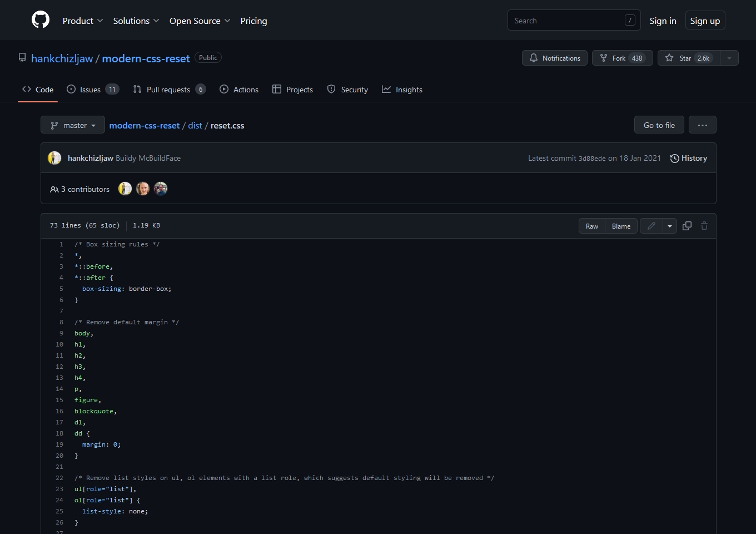Image resolution: width=756 pixels, height=534 pixels.
Task: Click the 'list-style: none;' code line
Action: (115, 511)
